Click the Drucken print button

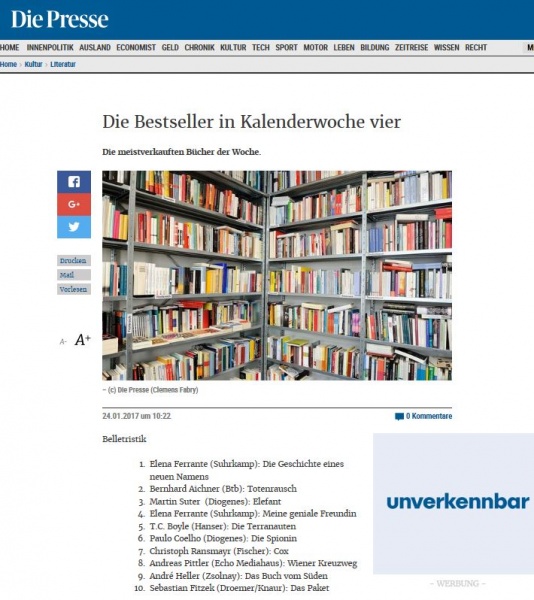coord(74,261)
